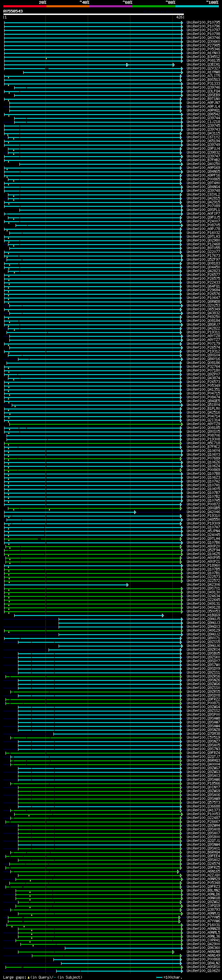Click the green ~80% identity legend segment
The width and height of the screenshot is (222, 980).
tap(154, 6)
